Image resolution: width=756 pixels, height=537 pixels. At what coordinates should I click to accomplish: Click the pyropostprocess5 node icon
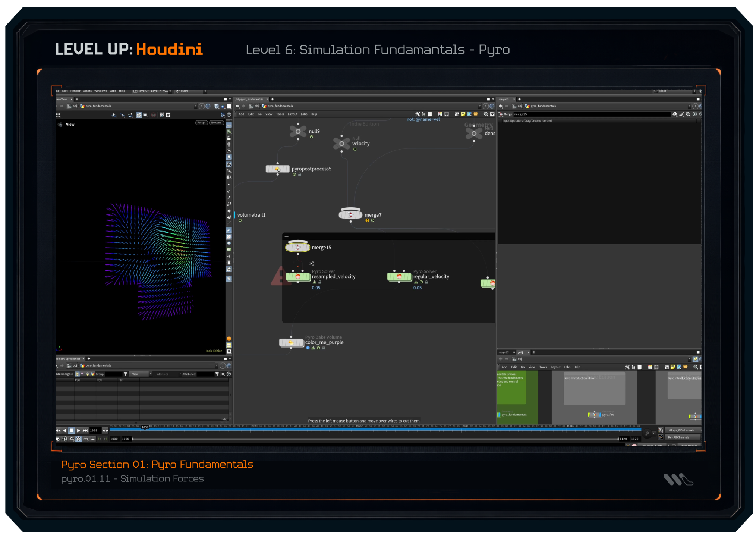(x=277, y=169)
